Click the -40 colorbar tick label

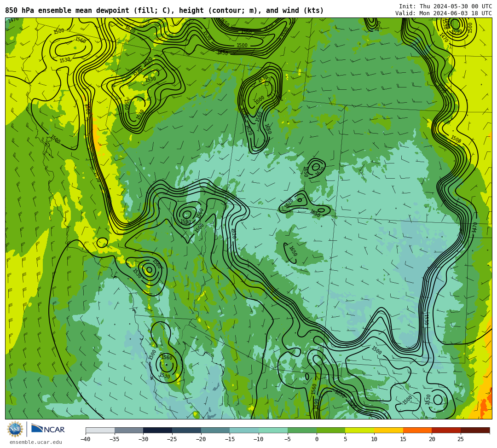point(86,439)
